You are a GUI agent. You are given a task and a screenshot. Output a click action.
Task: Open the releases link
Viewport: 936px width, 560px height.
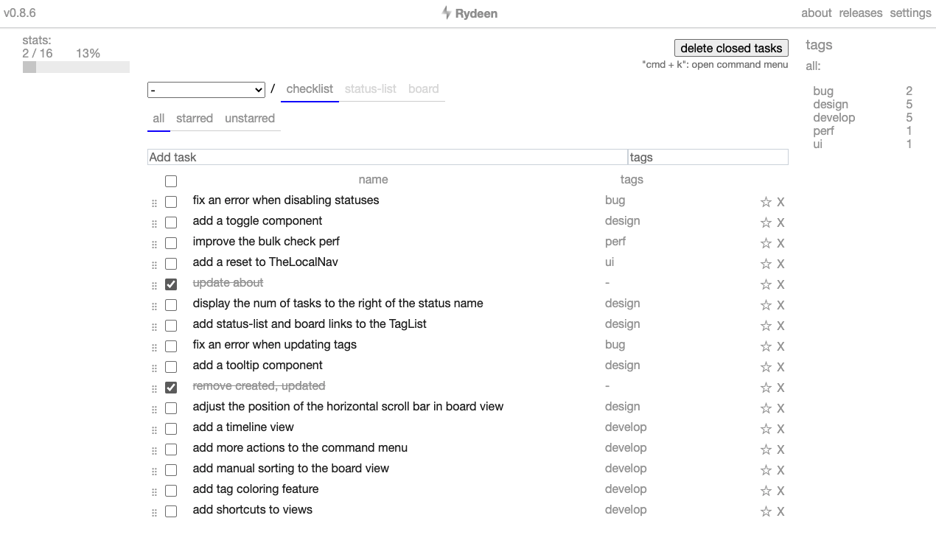861,13
